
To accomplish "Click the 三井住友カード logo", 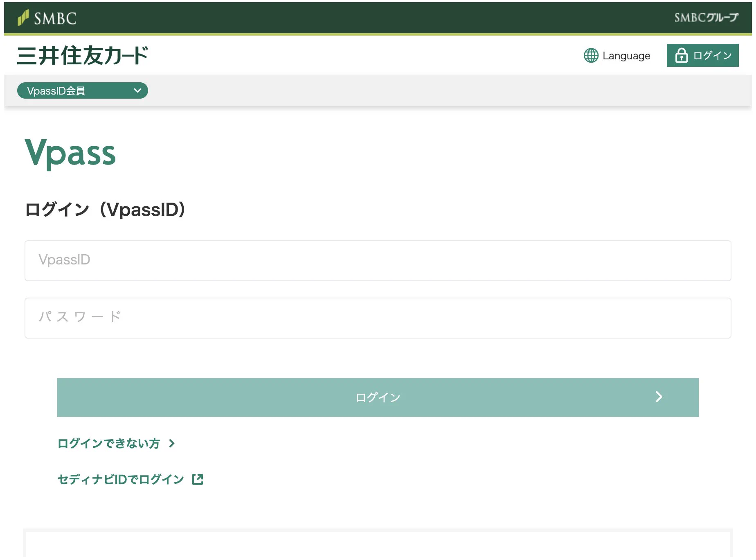I will (82, 55).
